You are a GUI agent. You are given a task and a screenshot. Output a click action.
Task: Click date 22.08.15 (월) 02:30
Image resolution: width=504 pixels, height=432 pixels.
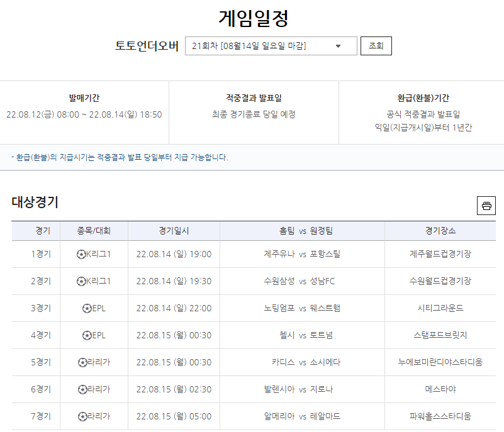pos(174,389)
